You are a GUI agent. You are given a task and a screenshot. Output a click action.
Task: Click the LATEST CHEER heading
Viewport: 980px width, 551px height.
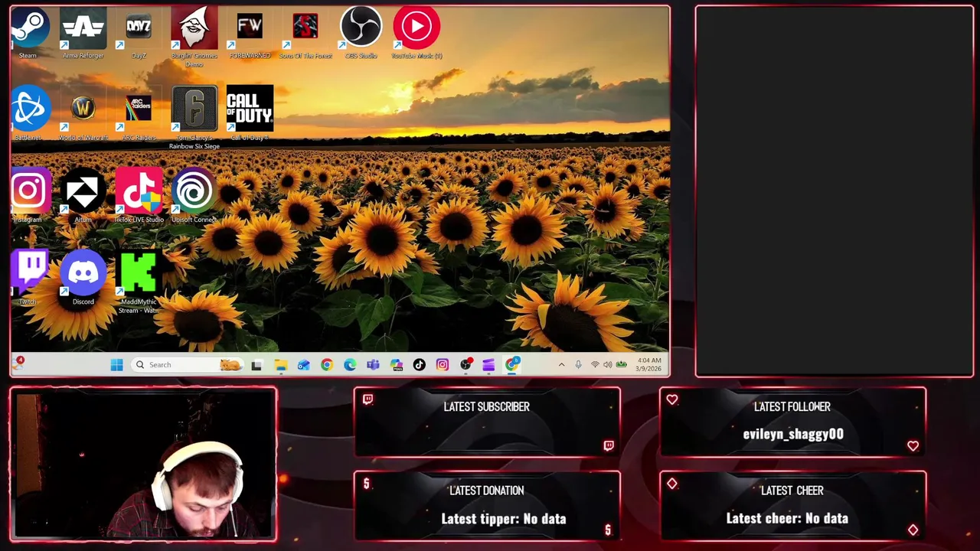point(792,491)
